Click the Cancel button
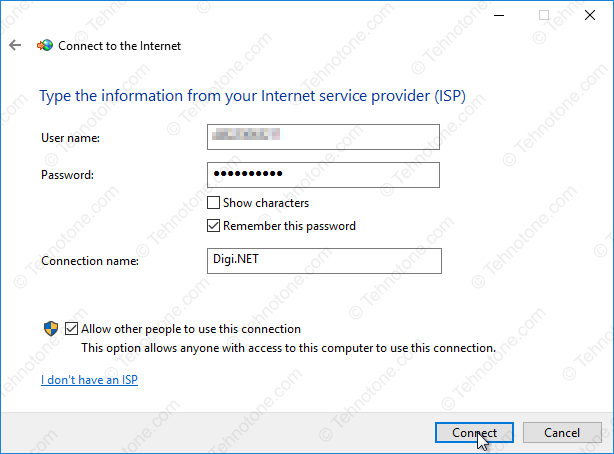Viewport: 614px width, 454px height. (x=562, y=432)
